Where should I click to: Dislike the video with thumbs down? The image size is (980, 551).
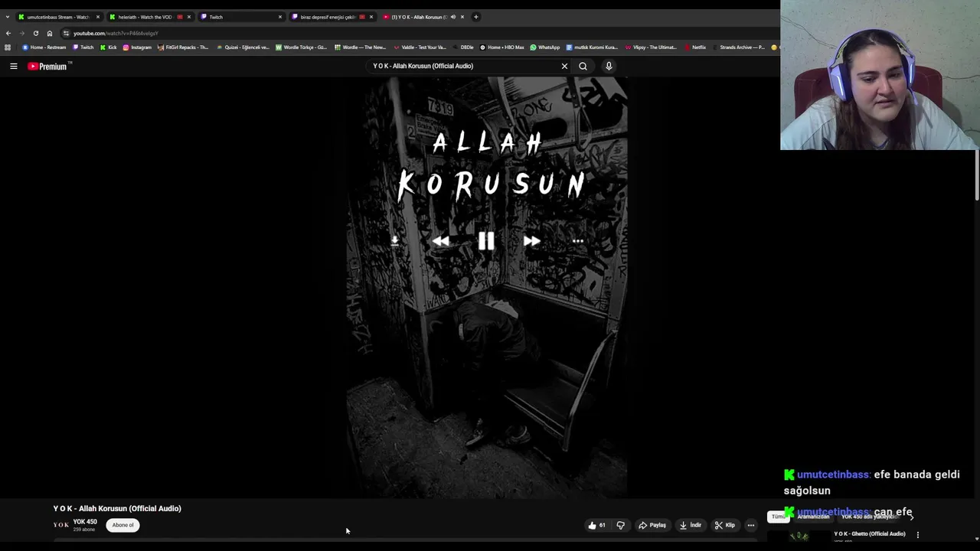(x=621, y=525)
